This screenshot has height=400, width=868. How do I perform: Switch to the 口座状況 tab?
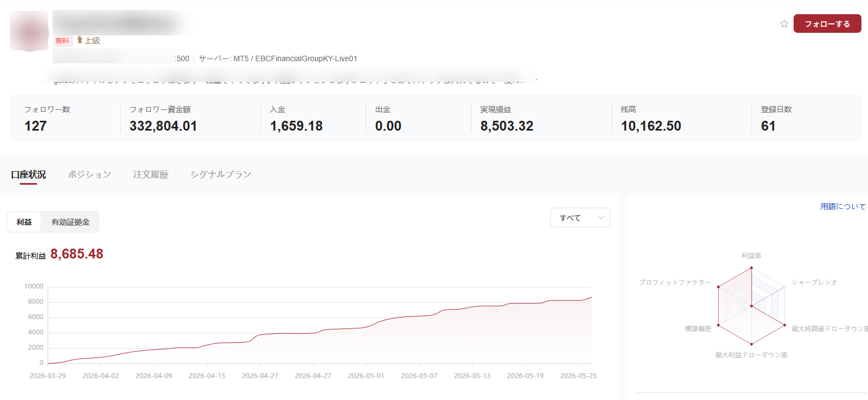28,174
